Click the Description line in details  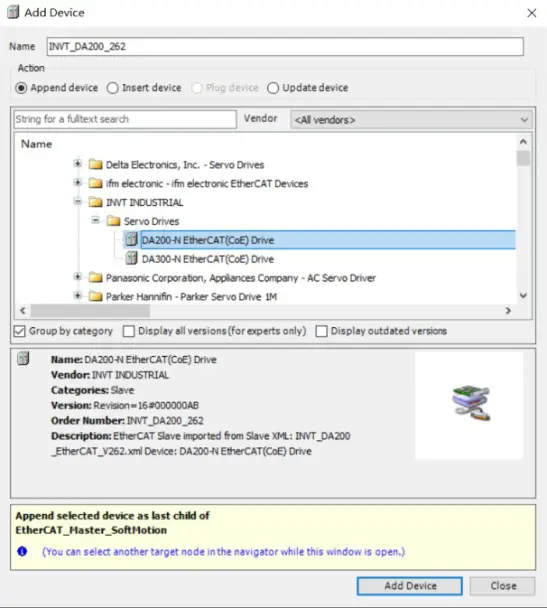tap(200, 444)
